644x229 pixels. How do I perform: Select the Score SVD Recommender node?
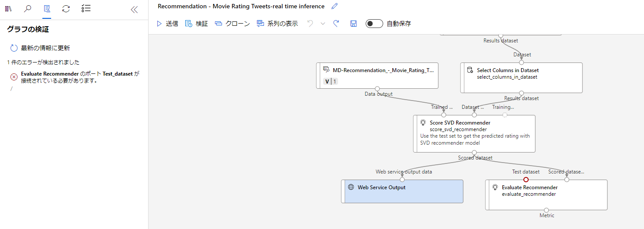pyautogui.click(x=474, y=134)
